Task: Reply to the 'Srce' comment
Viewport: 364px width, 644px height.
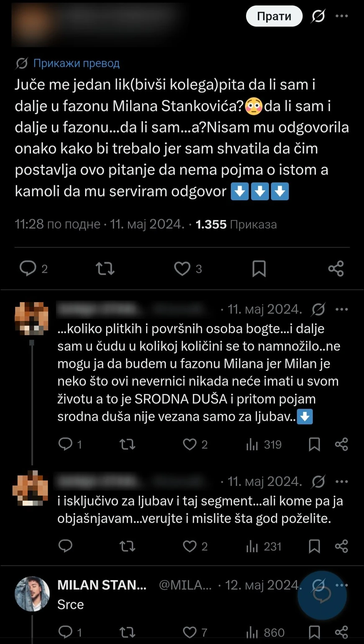Action: [x=66, y=631]
